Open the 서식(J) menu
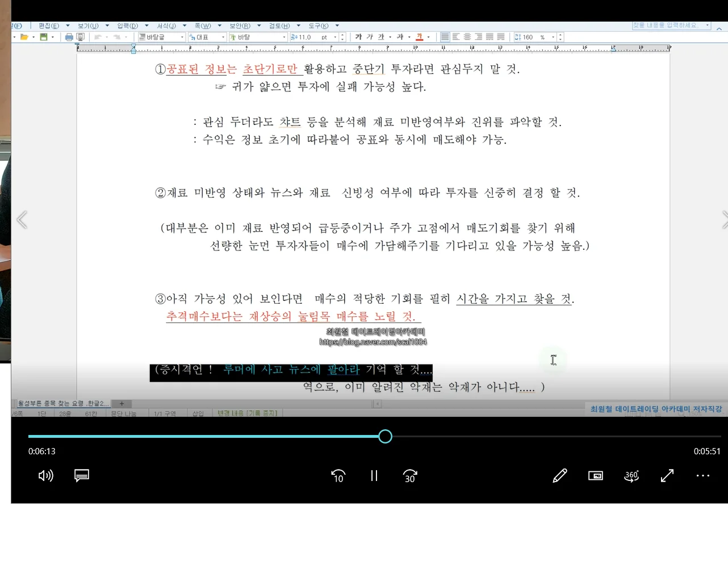This screenshot has height=569, width=728. (x=166, y=26)
